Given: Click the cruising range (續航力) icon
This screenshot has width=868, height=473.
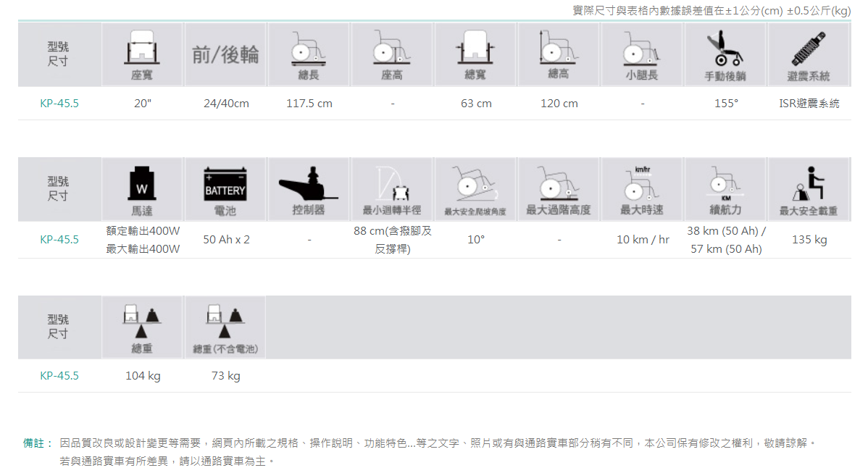Looking at the screenshot, I should (x=725, y=184).
